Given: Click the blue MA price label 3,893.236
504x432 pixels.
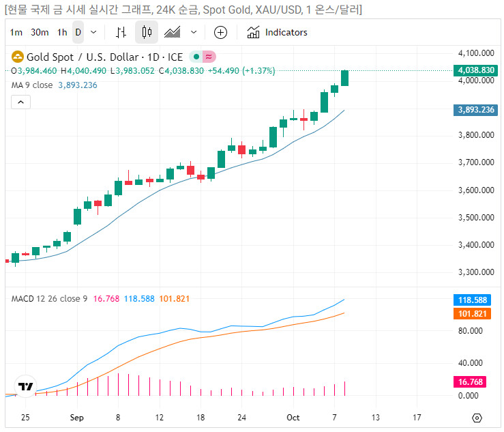Looking at the screenshot, I should coord(477,110).
